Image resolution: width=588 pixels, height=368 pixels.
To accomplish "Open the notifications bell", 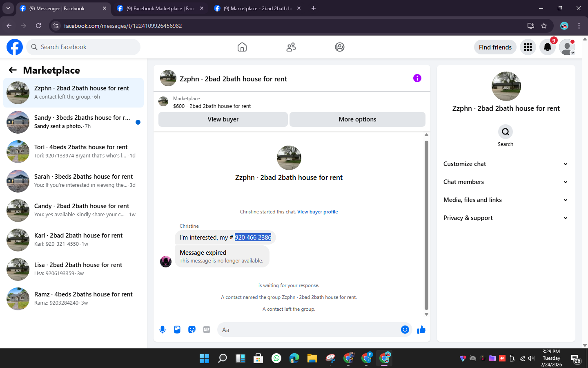I will (x=548, y=47).
